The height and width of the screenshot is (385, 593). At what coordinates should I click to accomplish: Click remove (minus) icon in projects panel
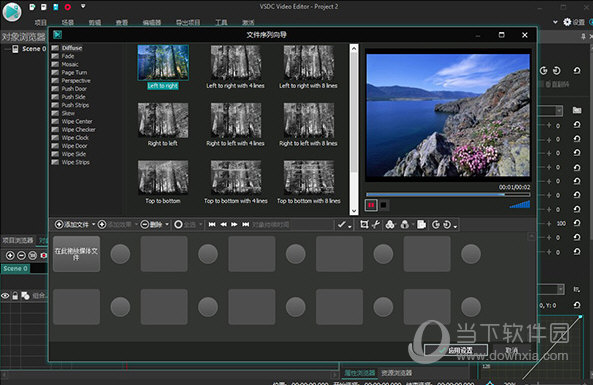(x=22, y=256)
